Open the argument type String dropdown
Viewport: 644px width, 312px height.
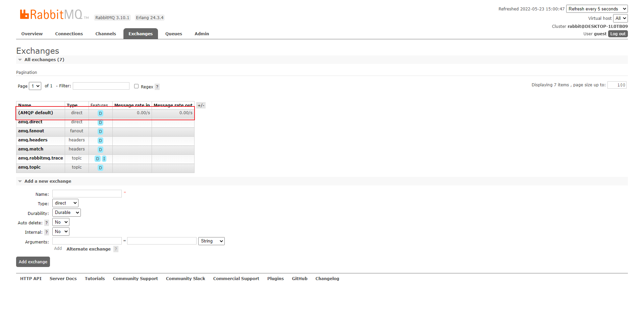pos(211,241)
